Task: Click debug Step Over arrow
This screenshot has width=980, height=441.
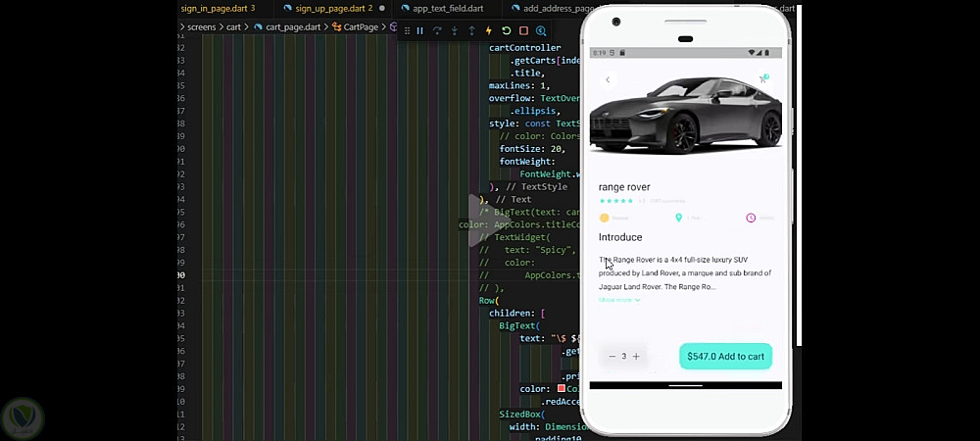Action: (x=437, y=30)
